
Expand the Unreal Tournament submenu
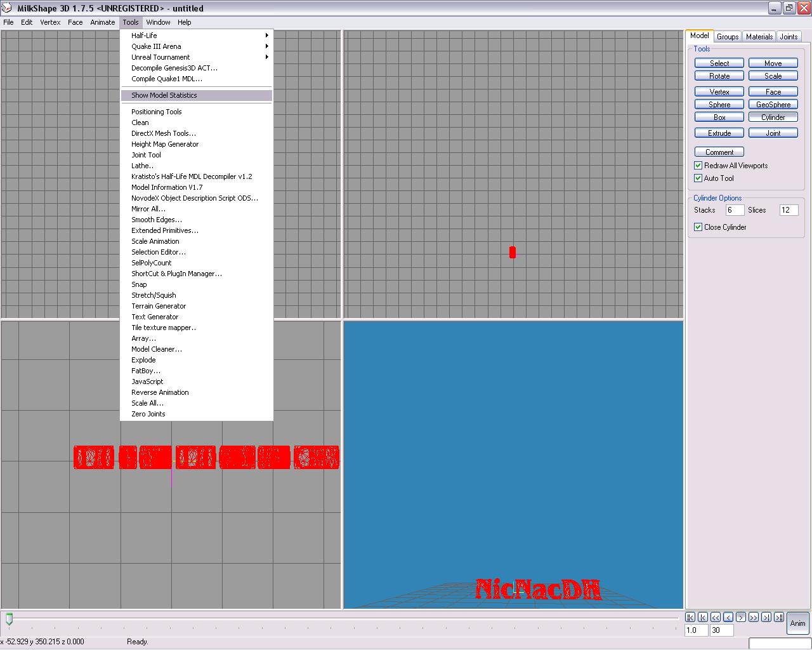pos(197,57)
